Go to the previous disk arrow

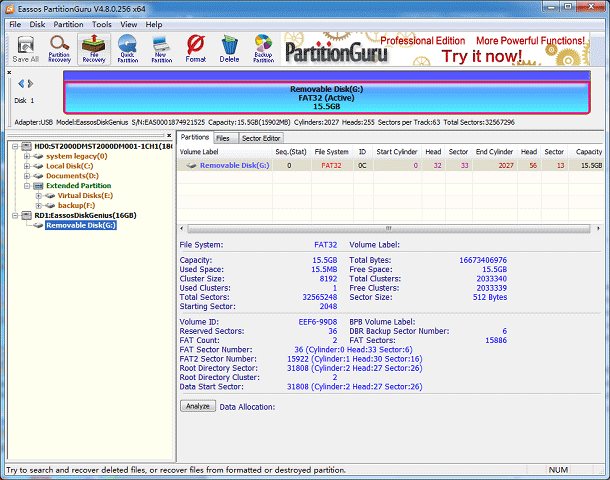pyautogui.click(x=21, y=84)
